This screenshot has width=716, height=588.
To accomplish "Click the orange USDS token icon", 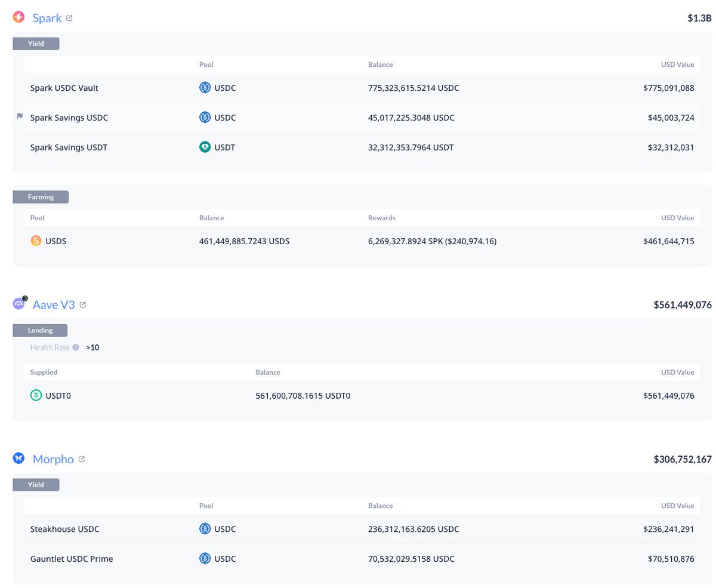I will [x=36, y=241].
